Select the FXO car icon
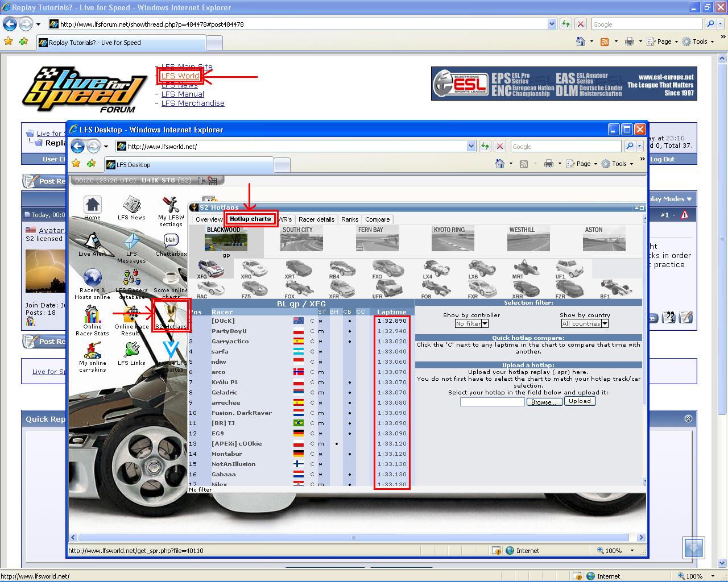This screenshot has height=582, width=728. tap(387, 269)
